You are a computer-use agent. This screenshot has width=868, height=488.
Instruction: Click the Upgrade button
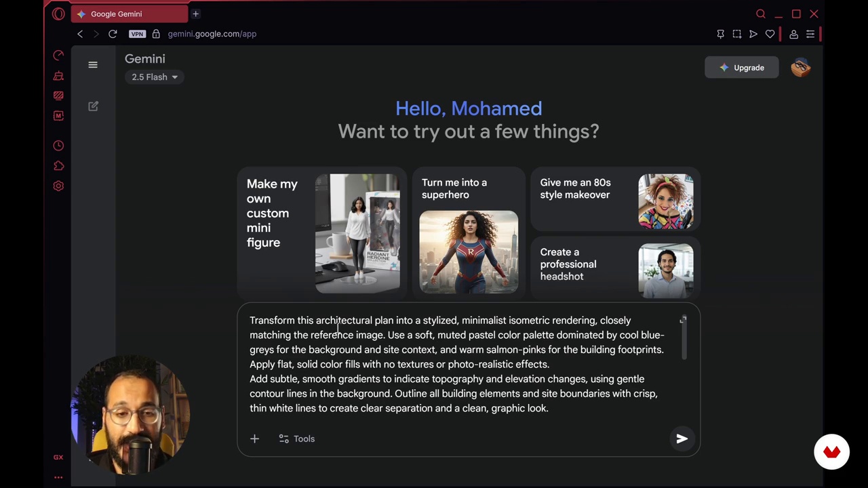(742, 68)
